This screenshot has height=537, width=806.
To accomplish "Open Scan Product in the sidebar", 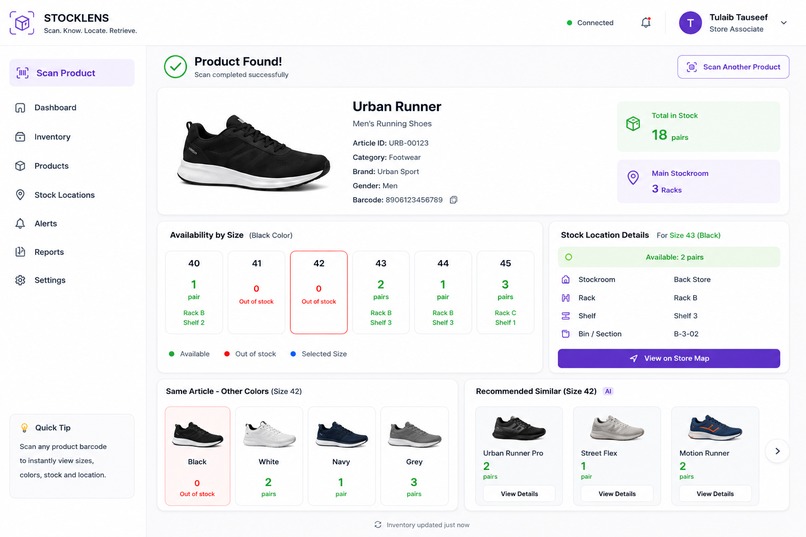I will pos(72,73).
